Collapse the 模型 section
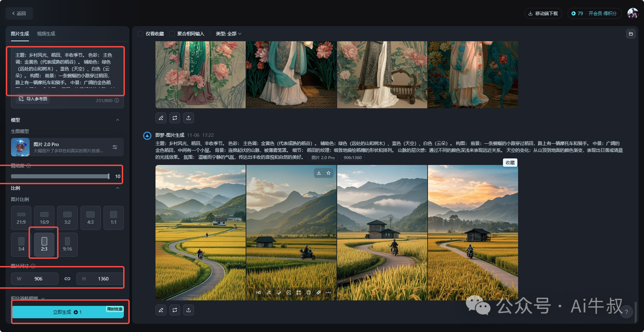 pyautogui.click(x=118, y=120)
